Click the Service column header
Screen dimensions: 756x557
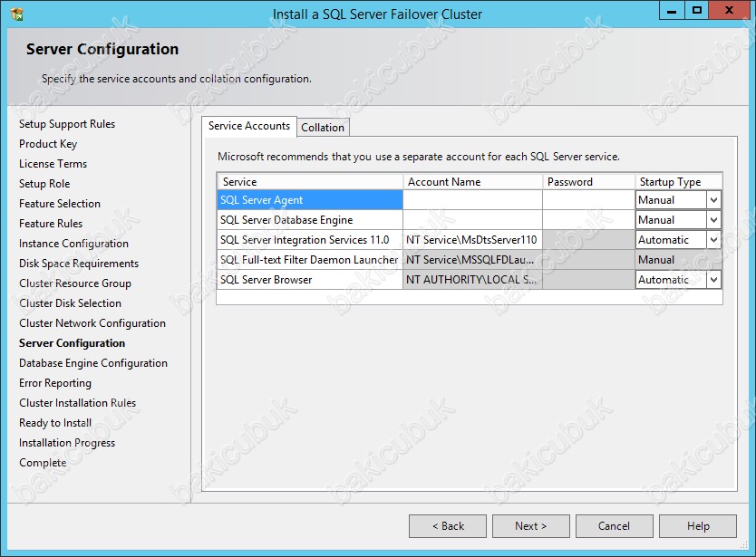coord(310,182)
